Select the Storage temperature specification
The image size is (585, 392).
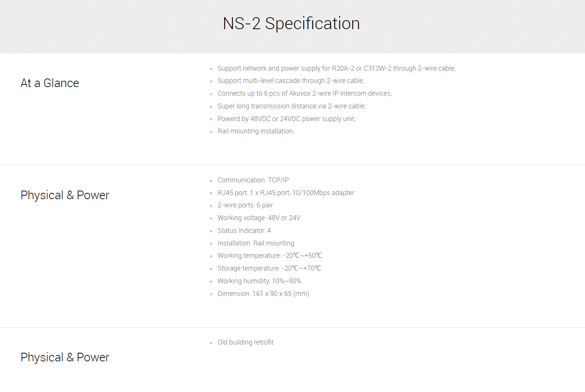[x=269, y=268]
